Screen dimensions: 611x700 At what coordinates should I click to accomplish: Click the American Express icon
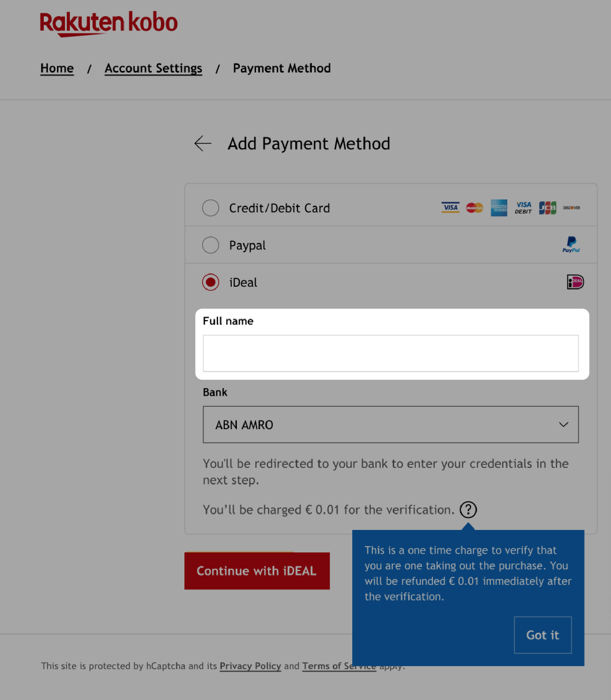pos(499,208)
